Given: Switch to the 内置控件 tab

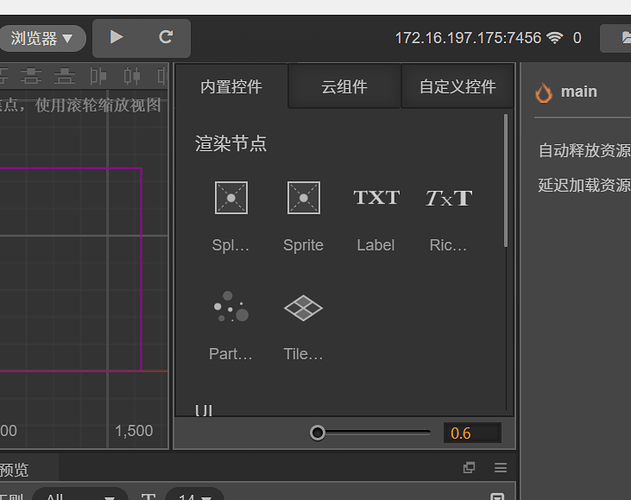Looking at the screenshot, I should point(231,87).
